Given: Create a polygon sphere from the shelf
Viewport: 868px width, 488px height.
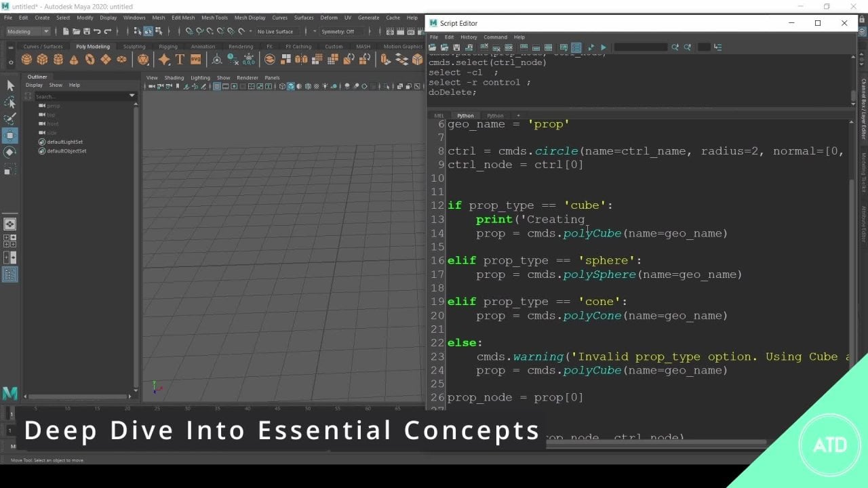Looking at the screenshot, I should coord(26,60).
